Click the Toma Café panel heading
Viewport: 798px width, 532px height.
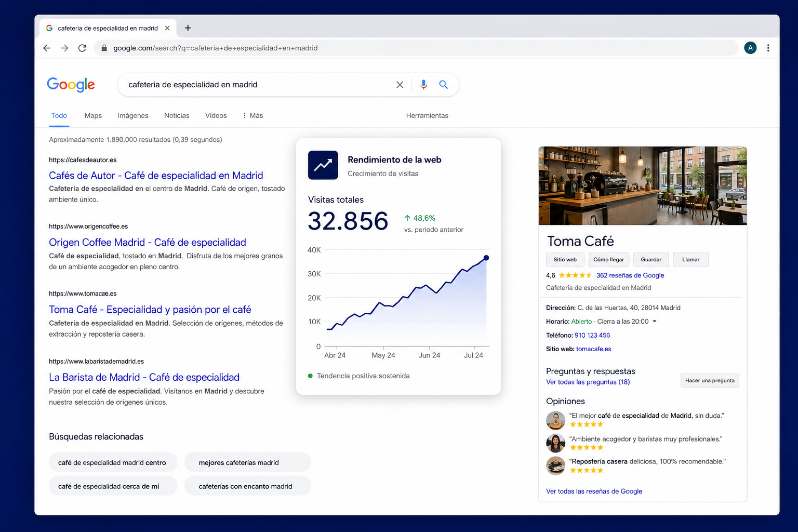(x=580, y=241)
